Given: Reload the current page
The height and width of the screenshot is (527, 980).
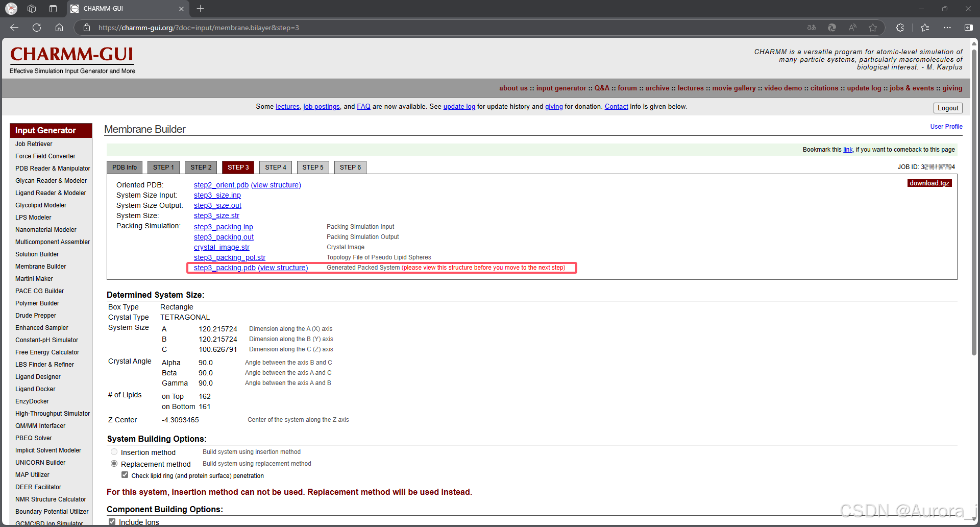Looking at the screenshot, I should tap(37, 28).
